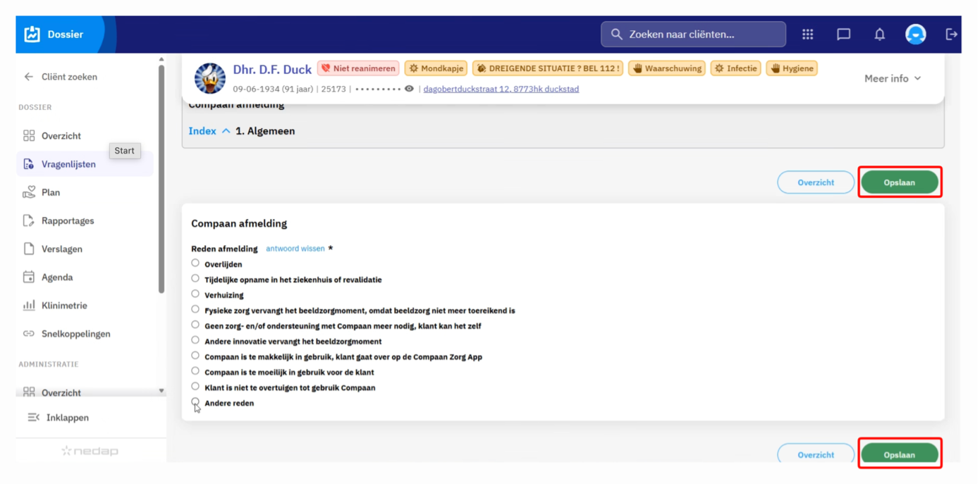Collapse the Index chevron
This screenshot has width=980, height=486.
[226, 131]
